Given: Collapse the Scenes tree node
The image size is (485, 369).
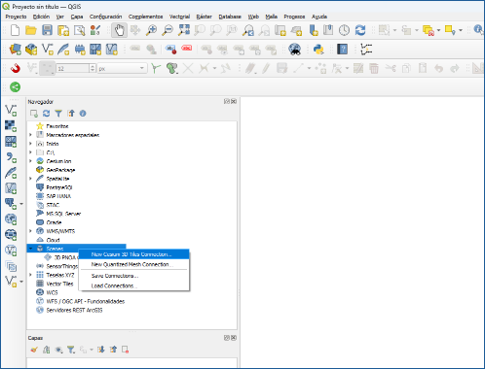Looking at the screenshot, I should pos(30,248).
